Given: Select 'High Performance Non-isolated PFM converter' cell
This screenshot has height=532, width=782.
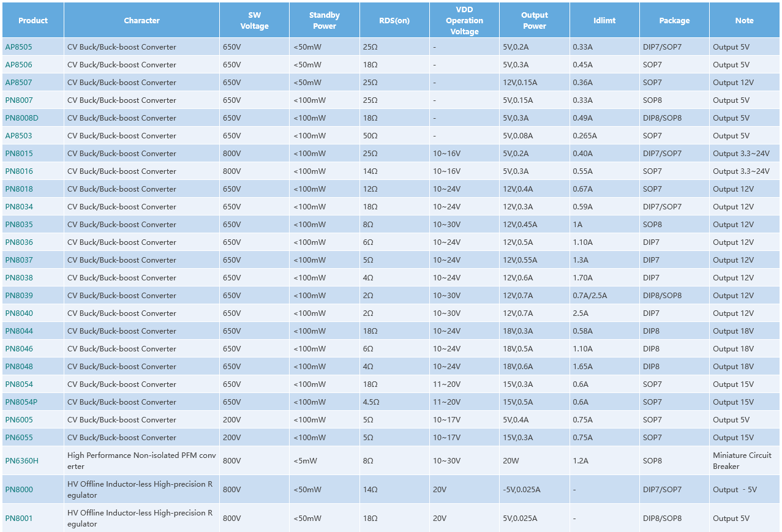Looking at the screenshot, I should tap(141, 461).
